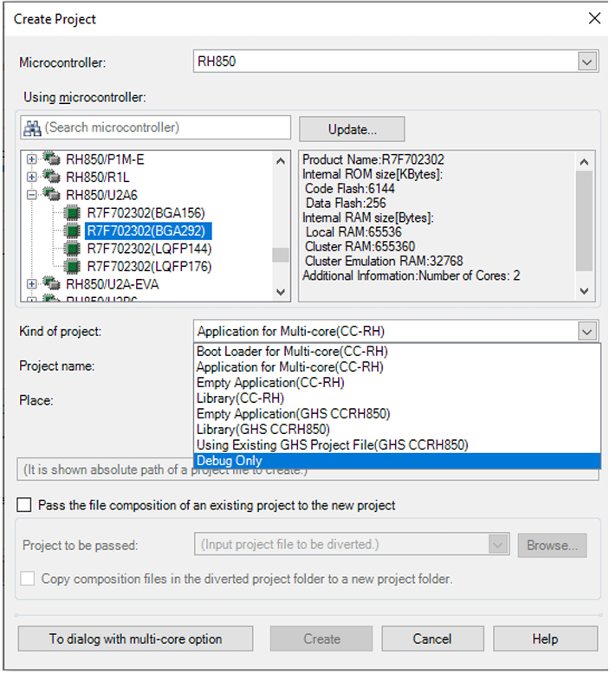
Task: Click the RH850/R1L group icon
Action: click(52, 177)
